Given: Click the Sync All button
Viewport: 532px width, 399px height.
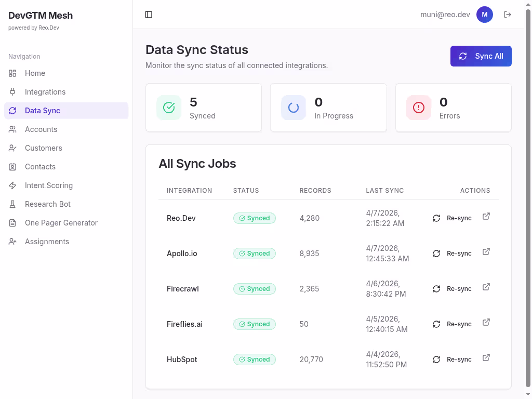Looking at the screenshot, I should tap(481, 56).
